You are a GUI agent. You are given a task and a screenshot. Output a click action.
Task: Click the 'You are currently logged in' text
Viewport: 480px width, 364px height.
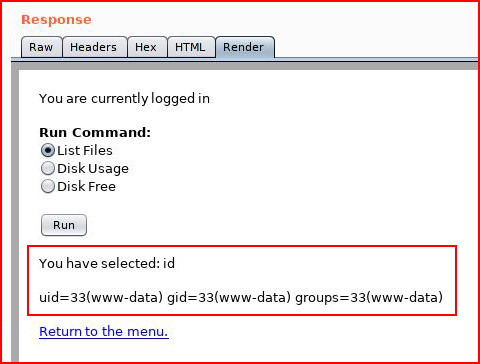pos(124,99)
